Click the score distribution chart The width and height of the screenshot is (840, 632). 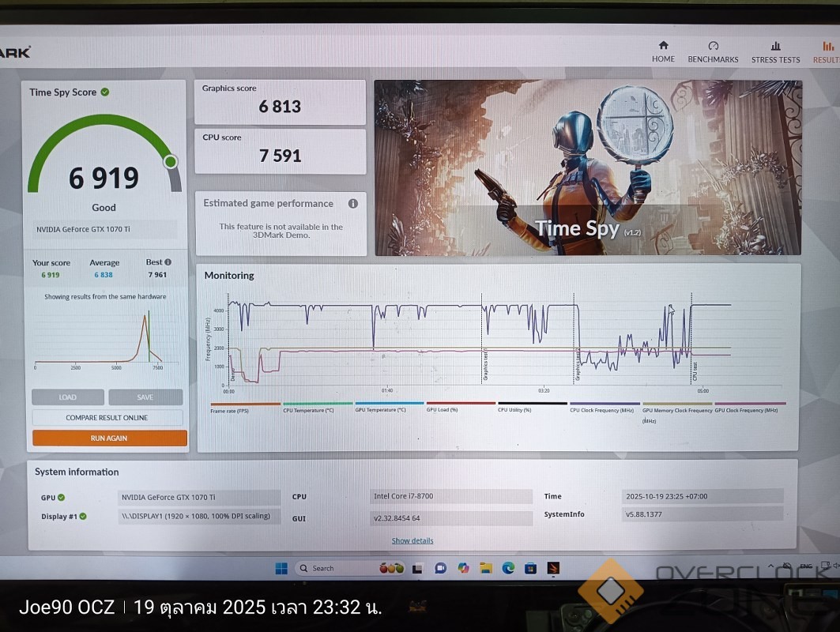[105, 339]
